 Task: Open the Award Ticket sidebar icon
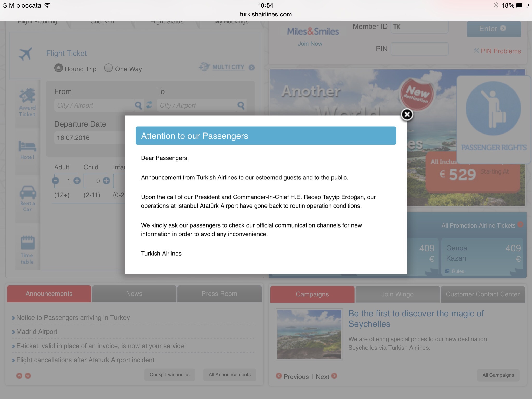tap(27, 103)
